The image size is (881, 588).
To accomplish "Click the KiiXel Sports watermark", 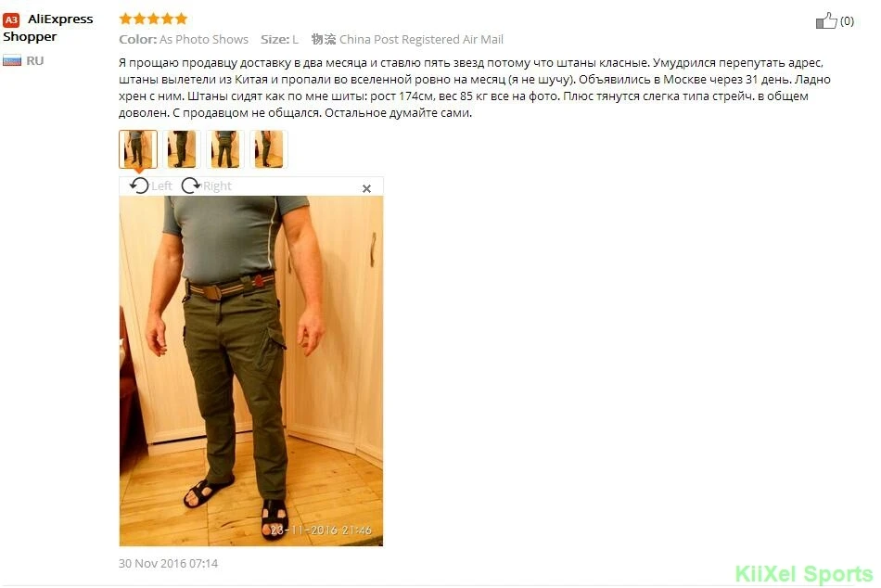I will pos(804,574).
